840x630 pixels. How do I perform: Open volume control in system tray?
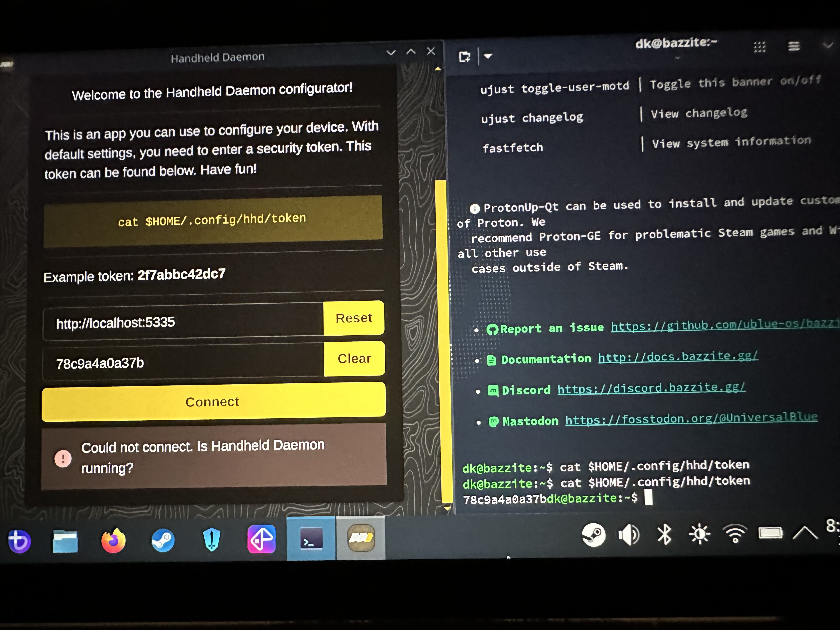point(629,535)
